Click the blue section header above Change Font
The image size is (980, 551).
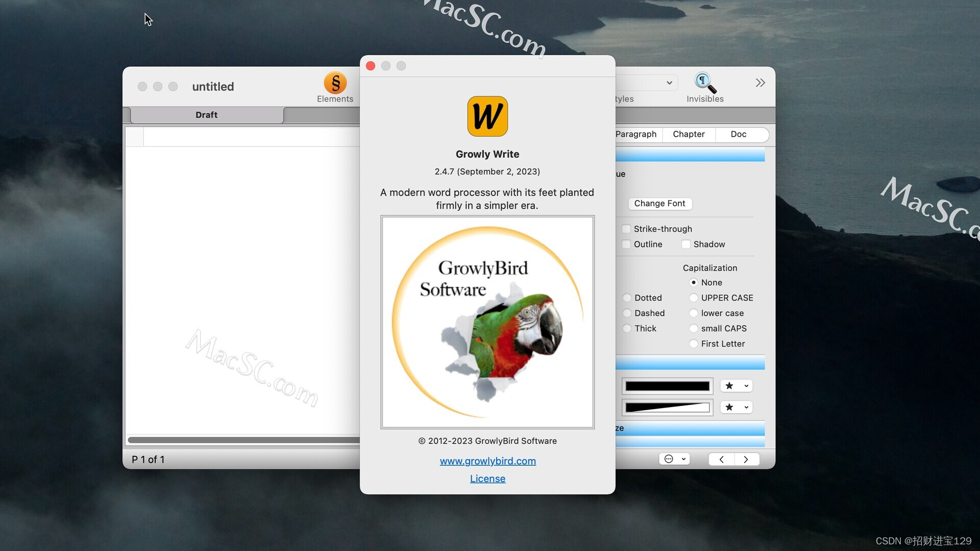(690, 155)
